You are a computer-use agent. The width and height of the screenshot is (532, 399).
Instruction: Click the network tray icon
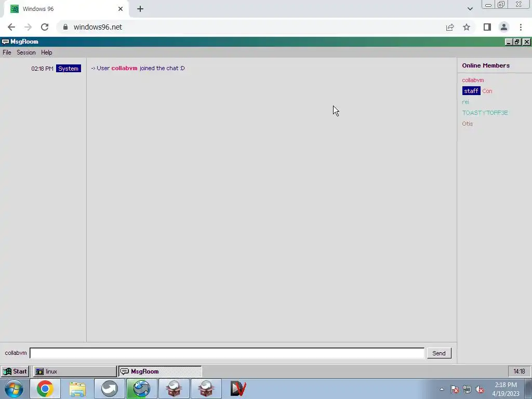coord(467,390)
